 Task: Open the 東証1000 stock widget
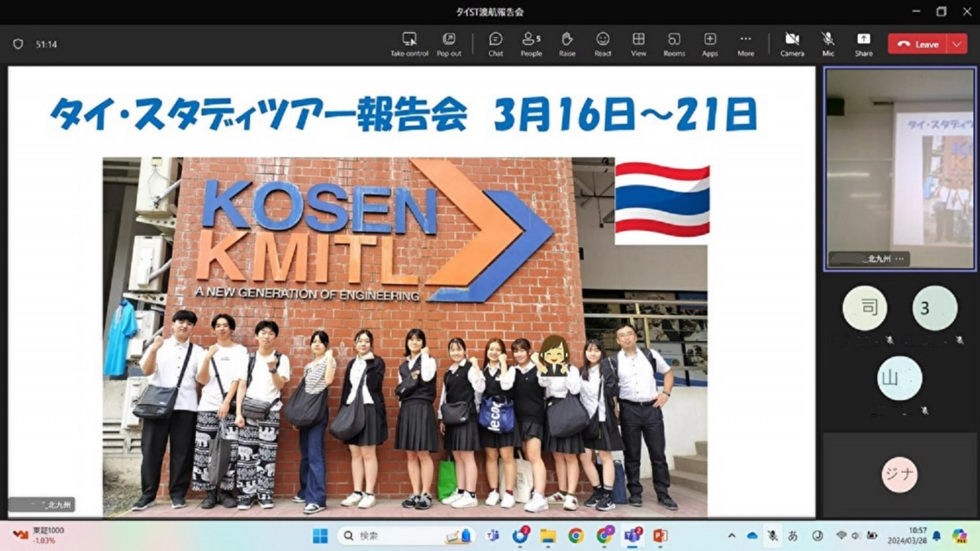38,535
